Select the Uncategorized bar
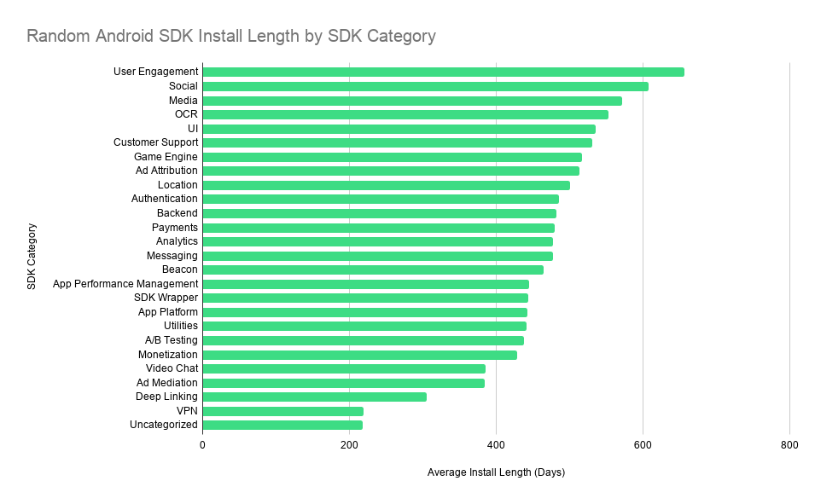 282,426
